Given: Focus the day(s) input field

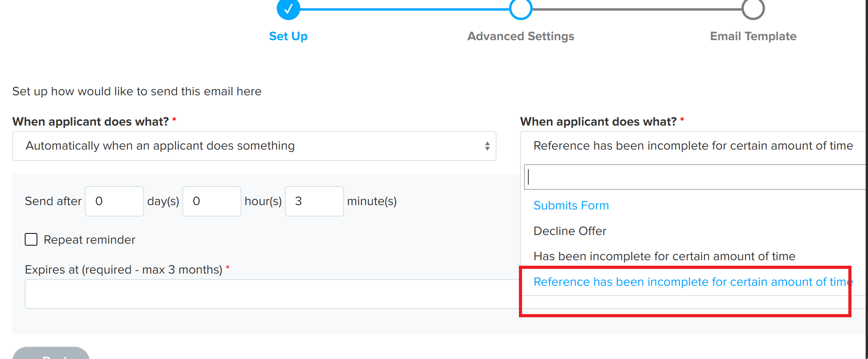Looking at the screenshot, I should tap(114, 201).
